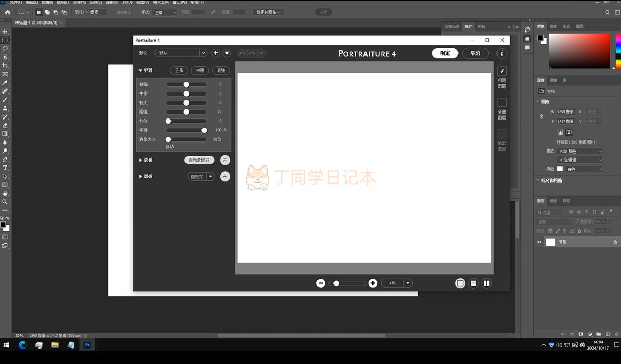Switch to the 历史记录 panel tab
This screenshot has width=621, height=364.
pos(452,26)
